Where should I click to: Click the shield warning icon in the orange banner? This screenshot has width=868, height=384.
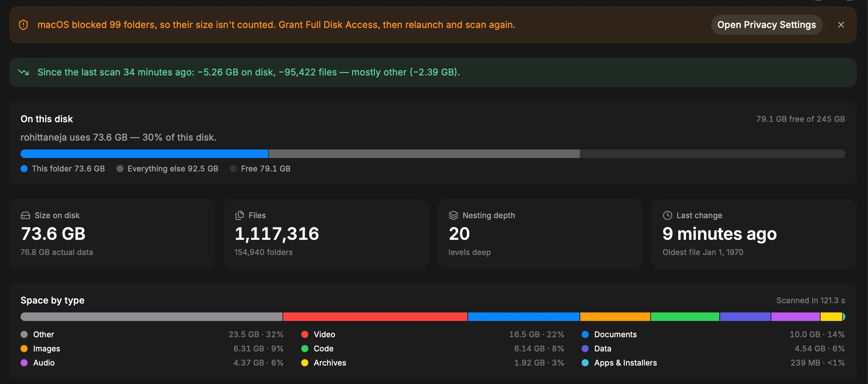pyautogui.click(x=23, y=25)
